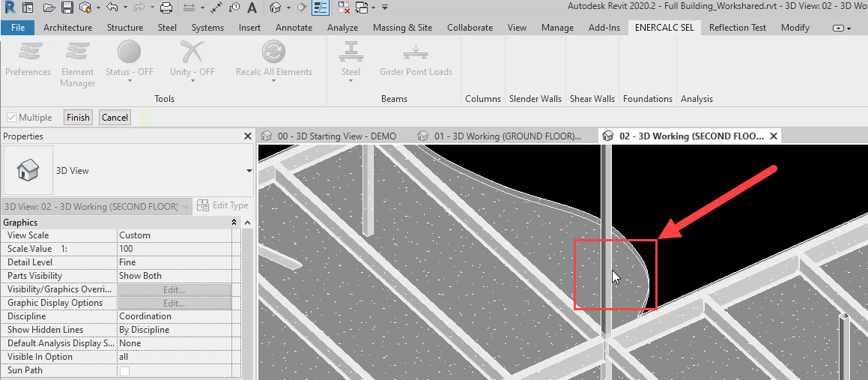This screenshot has height=380, width=868.
Task: Click the Edit Type button
Action: (x=222, y=205)
